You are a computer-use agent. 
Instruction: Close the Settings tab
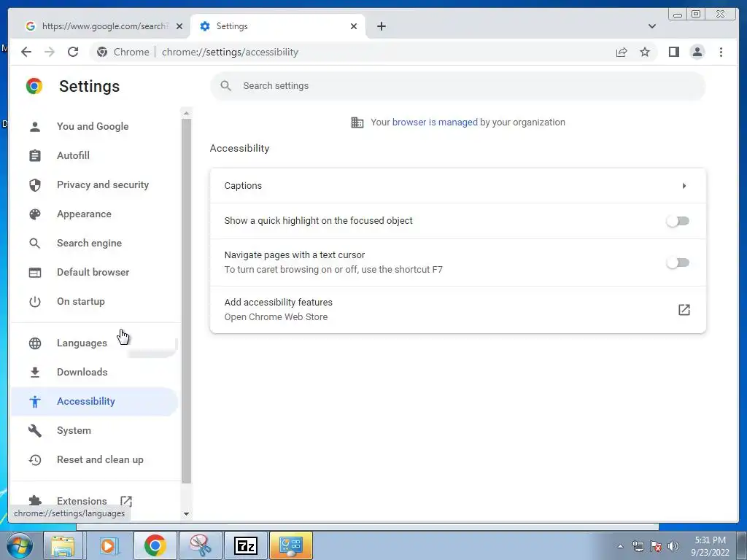pyautogui.click(x=354, y=26)
